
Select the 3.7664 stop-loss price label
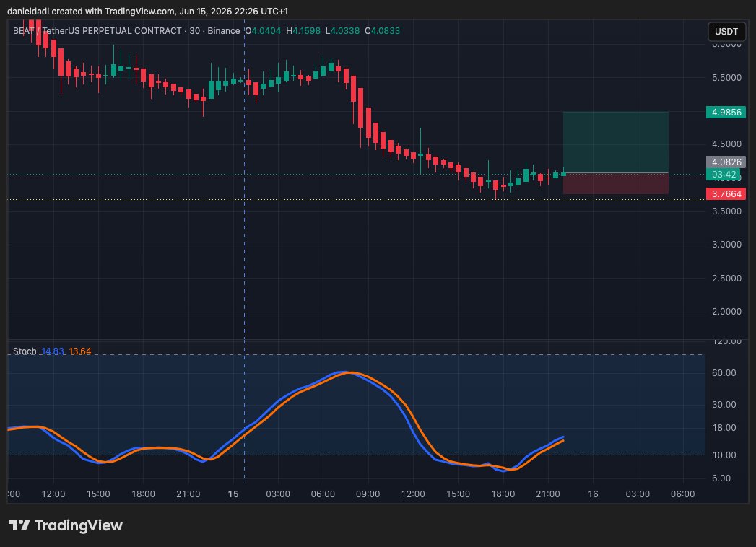click(726, 193)
